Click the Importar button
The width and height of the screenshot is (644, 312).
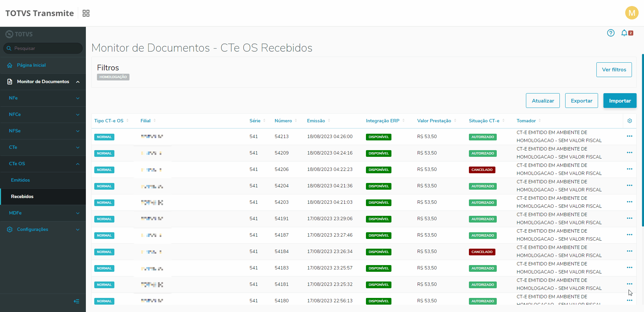(x=620, y=101)
